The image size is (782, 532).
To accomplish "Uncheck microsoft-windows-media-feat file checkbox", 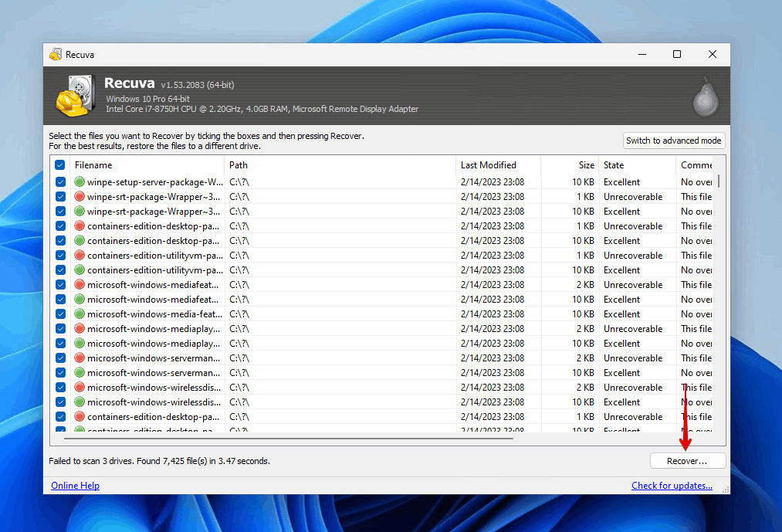I will [60, 314].
